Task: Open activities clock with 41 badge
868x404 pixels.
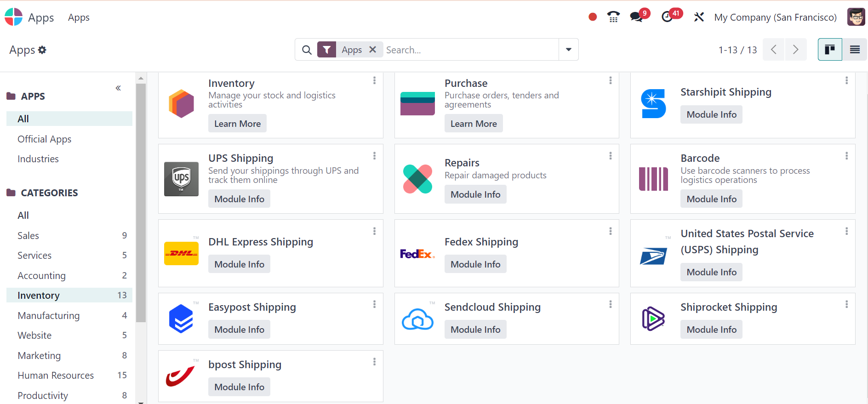Action: 671,16
